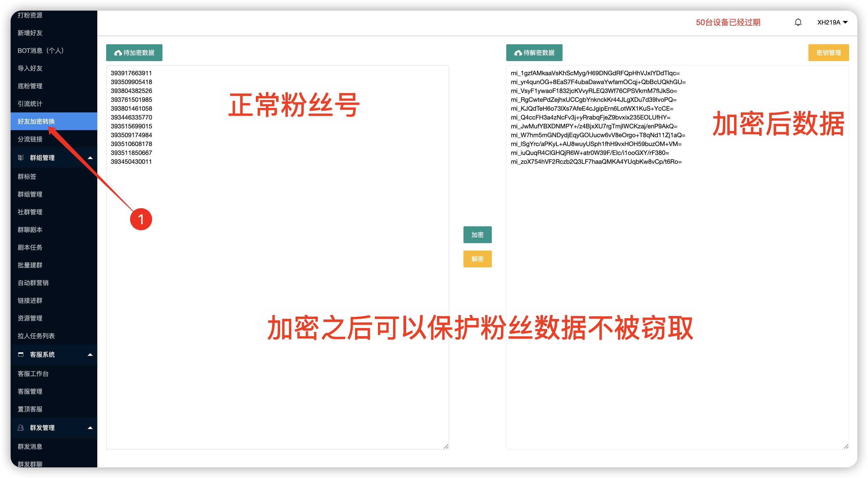
Task: Go to 分流链接 in sidebar
Action: pos(30,139)
